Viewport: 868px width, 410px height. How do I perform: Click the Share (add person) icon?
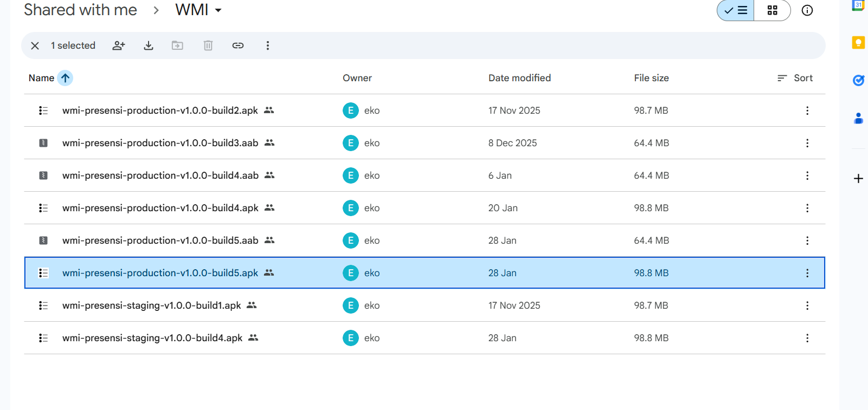tap(119, 45)
